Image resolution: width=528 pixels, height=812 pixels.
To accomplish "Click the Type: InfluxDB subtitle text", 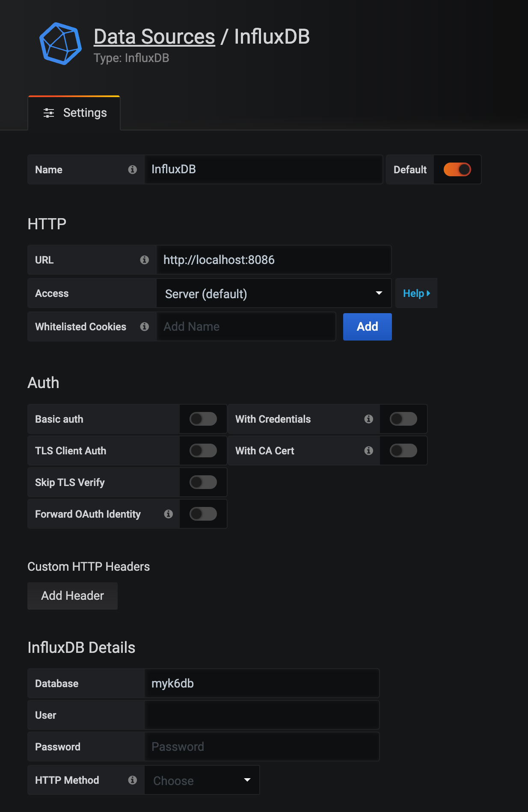I will coord(131,58).
